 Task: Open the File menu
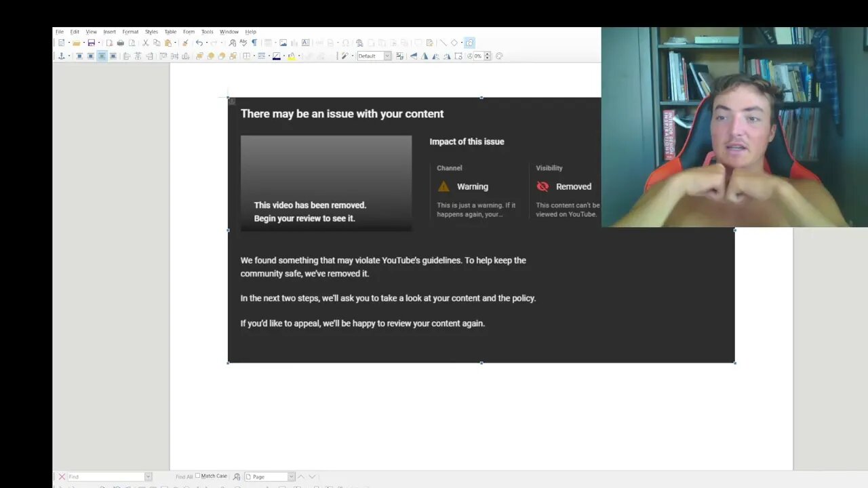[x=60, y=32]
